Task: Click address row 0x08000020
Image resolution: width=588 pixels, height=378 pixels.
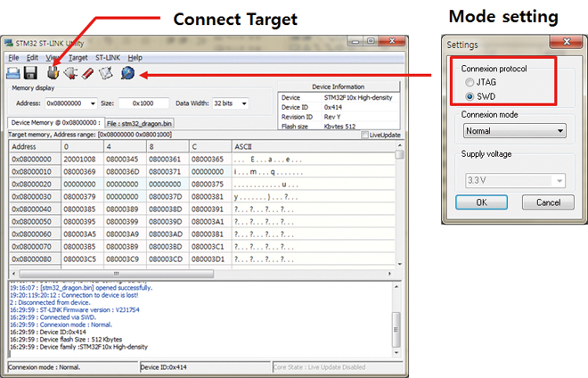Action: (35, 184)
